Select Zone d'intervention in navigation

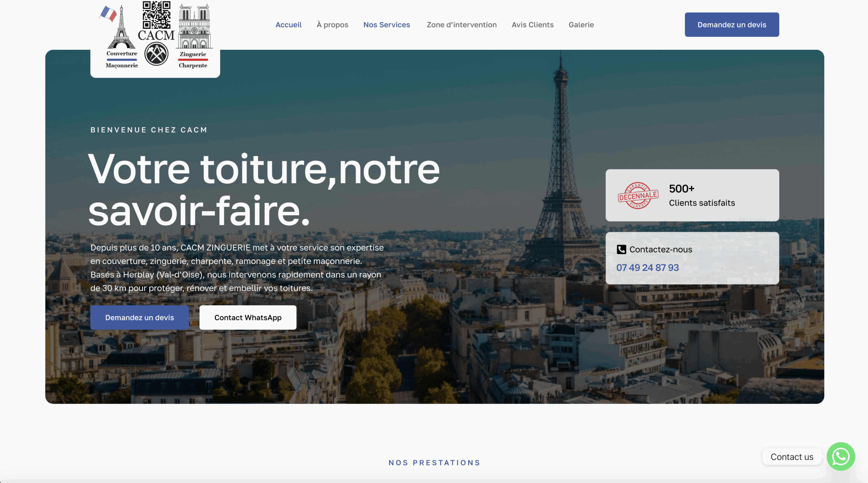[x=461, y=25]
